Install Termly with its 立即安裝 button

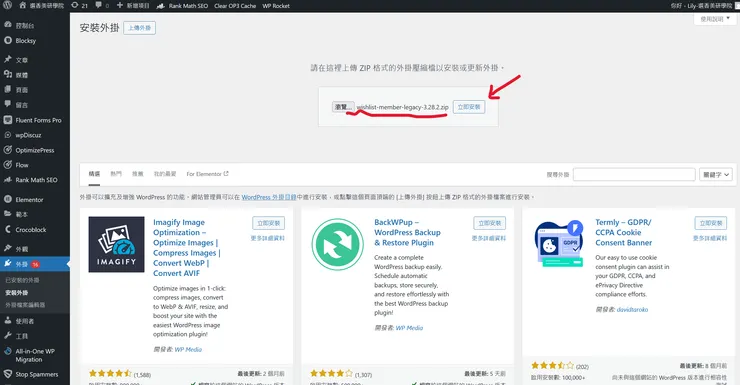711,223
